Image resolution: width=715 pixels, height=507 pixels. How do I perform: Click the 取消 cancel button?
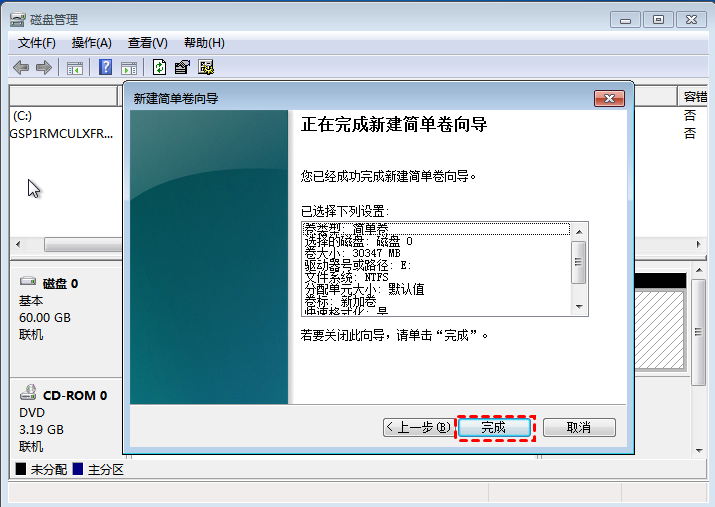point(579,428)
